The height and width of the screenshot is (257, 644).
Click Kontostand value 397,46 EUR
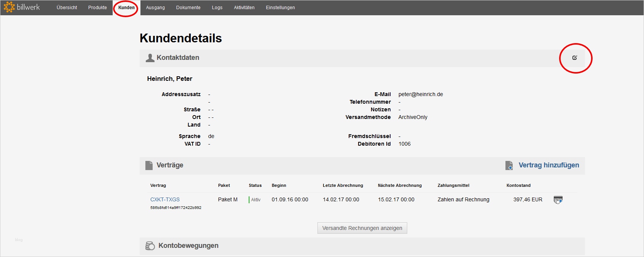[x=528, y=199]
